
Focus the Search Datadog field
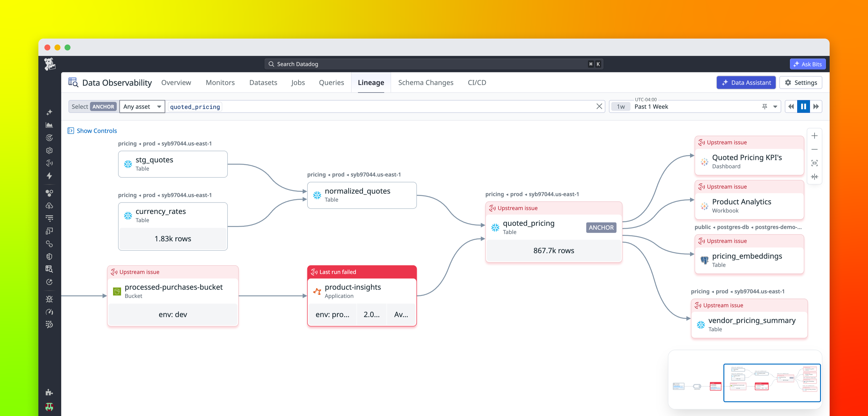(x=434, y=64)
